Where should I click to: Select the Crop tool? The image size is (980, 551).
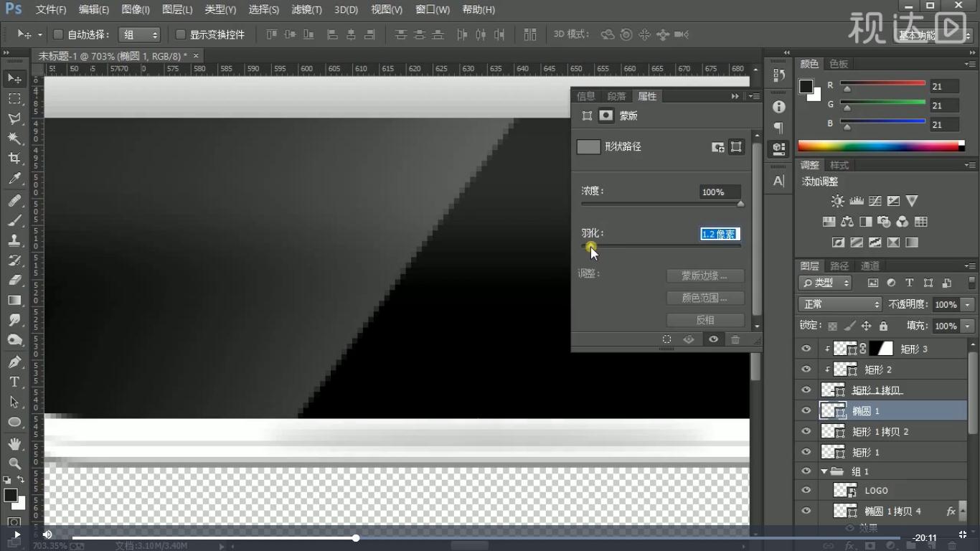click(14, 159)
